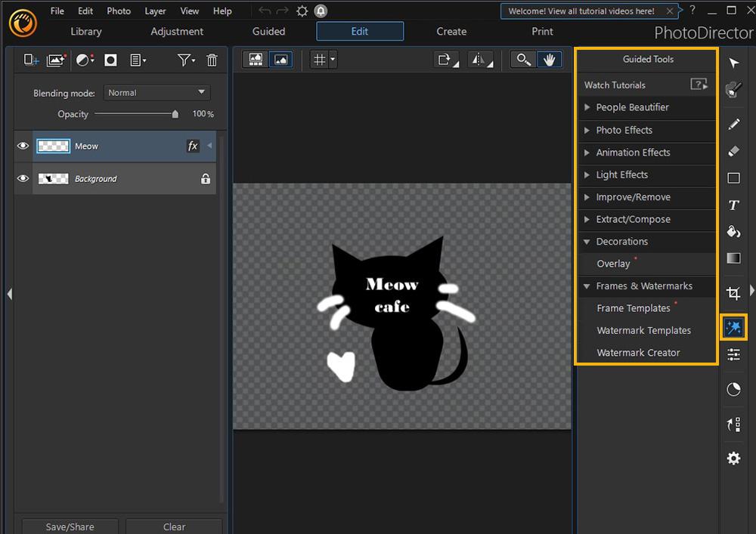Open the Layer menu
This screenshot has width=756, height=534.
155,11
